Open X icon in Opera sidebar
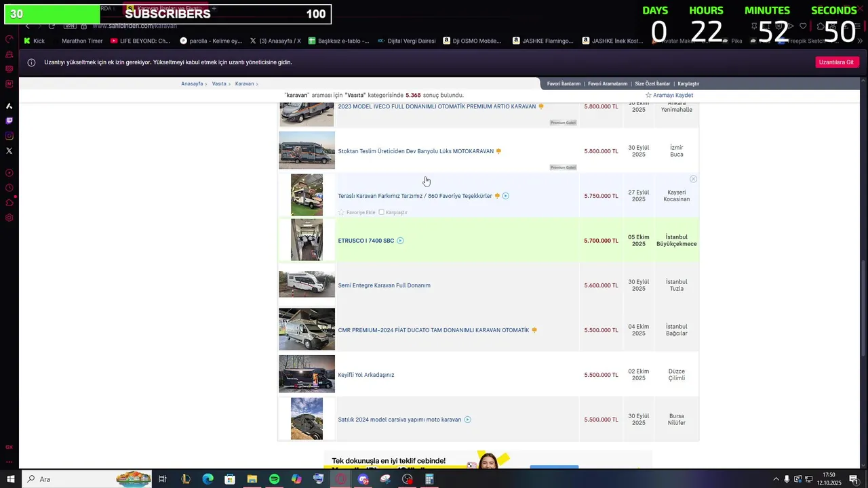This screenshot has height=488, width=868. click(x=9, y=150)
